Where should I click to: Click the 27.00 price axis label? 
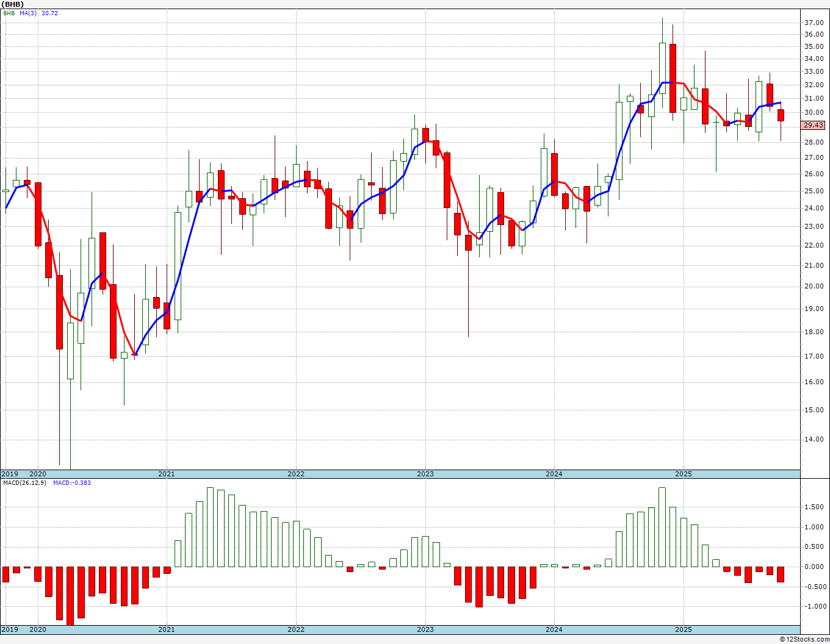click(x=814, y=157)
